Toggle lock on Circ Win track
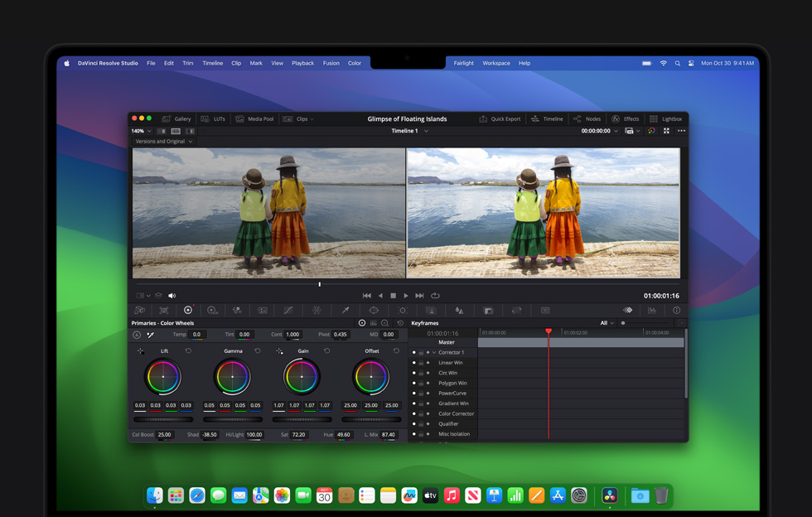Screen dimensions: 812x517 pos(421,373)
